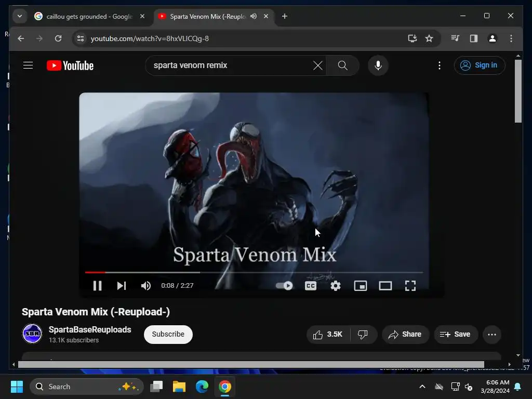The width and height of the screenshot is (532, 399).
Task: Open the SpartaBaseReuploads channel name link
Action: [90, 329]
